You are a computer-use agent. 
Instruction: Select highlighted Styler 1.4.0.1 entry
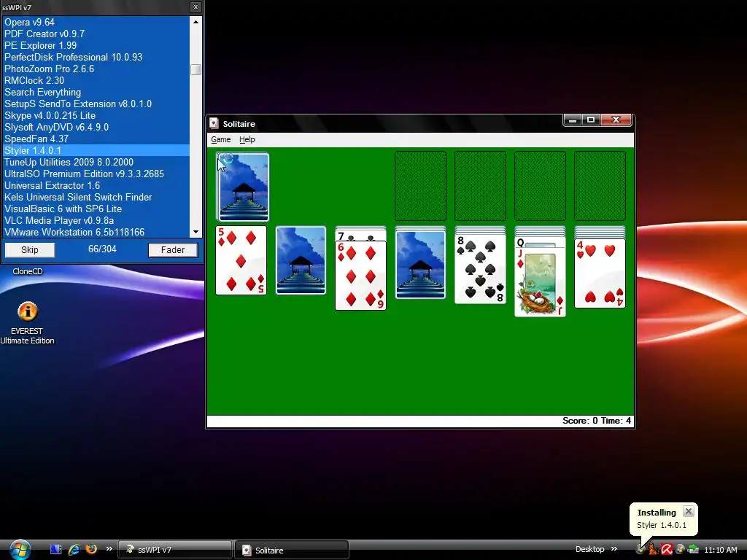[x=96, y=150]
